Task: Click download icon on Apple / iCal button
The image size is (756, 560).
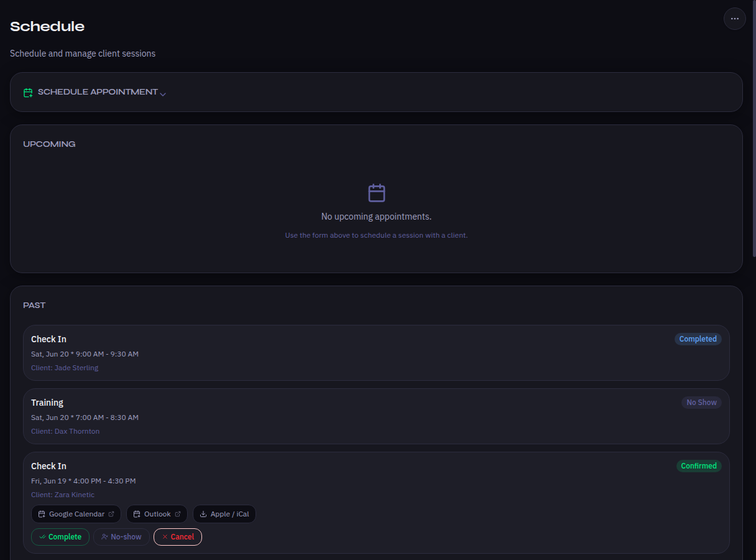Action: click(x=203, y=515)
